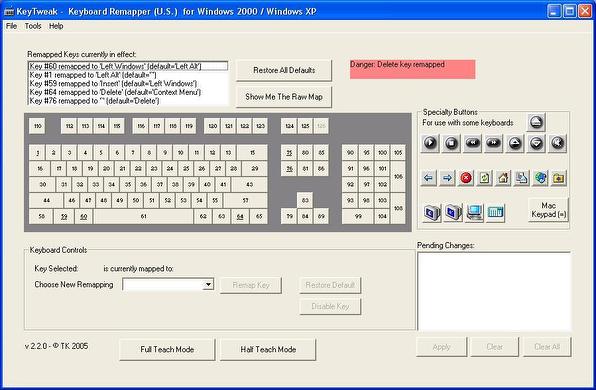Image resolution: width=596 pixels, height=390 pixels.
Task: Select key 1 on the keyboard map
Action: tap(37, 153)
